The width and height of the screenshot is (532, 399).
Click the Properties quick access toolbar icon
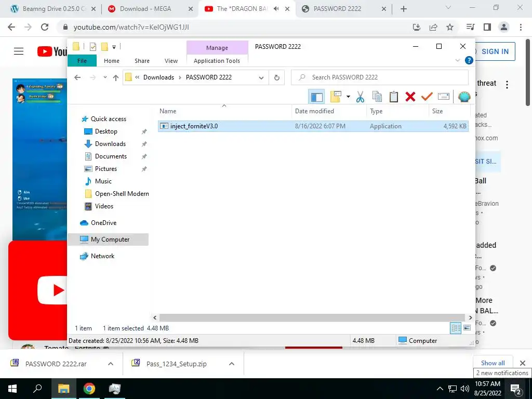pyautogui.click(x=93, y=47)
